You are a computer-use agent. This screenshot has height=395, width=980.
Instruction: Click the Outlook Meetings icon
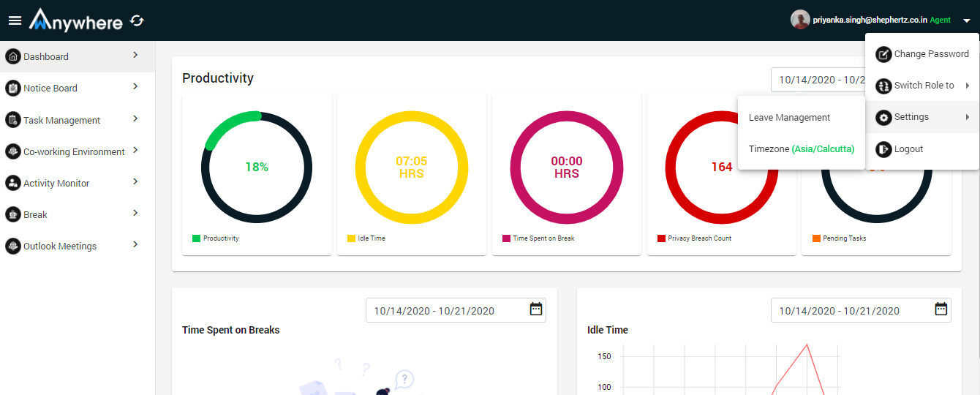pyautogui.click(x=12, y=246)
